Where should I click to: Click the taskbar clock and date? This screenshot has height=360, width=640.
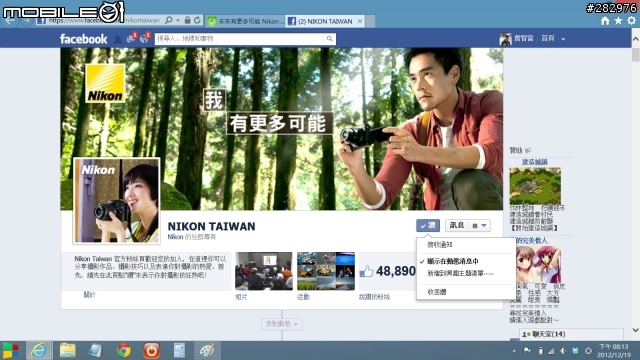[613, 351]
